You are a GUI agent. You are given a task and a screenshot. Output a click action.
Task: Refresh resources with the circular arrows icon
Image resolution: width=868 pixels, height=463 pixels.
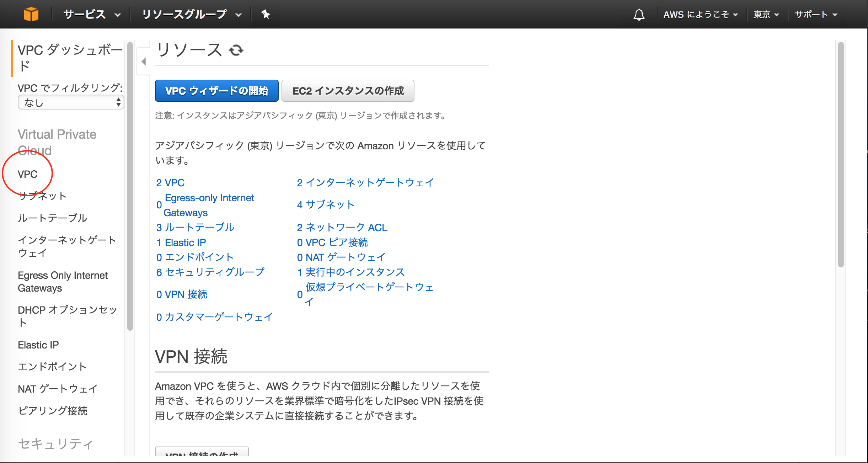(236, 50)
